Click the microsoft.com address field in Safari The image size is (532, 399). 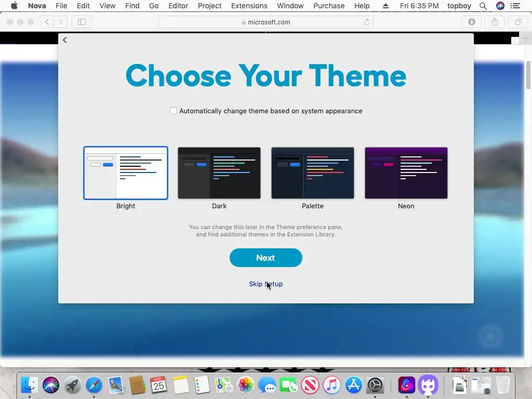tap(265, 22)
